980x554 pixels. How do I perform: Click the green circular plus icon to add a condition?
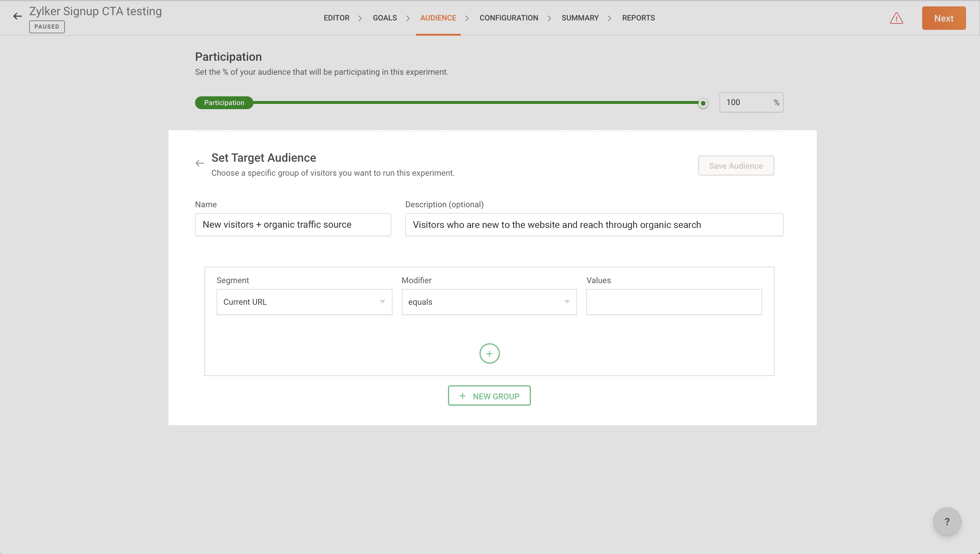tap(489, 353)
